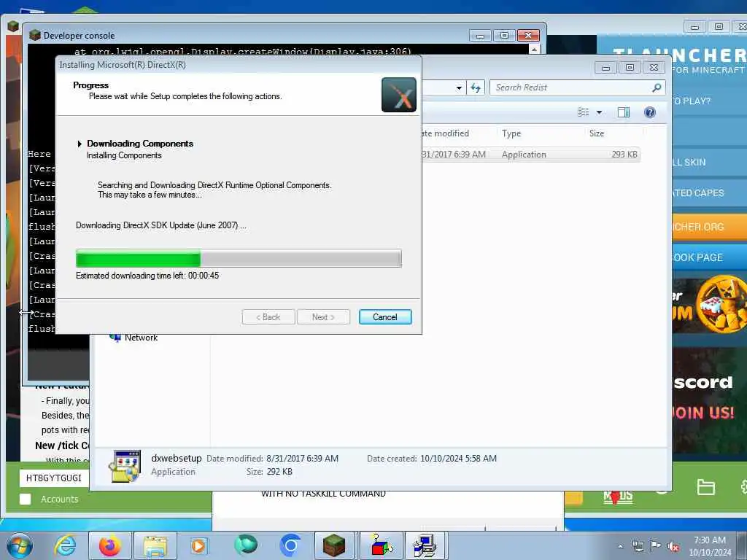Click the Downloading Components arrow marker

click(80, 144)
